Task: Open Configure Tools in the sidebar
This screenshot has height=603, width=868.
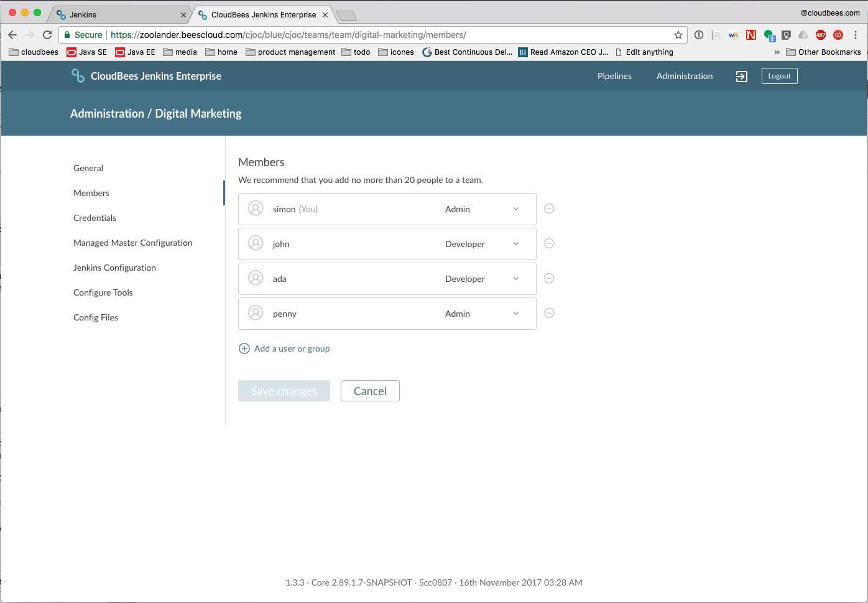Action: pos(103,292)
